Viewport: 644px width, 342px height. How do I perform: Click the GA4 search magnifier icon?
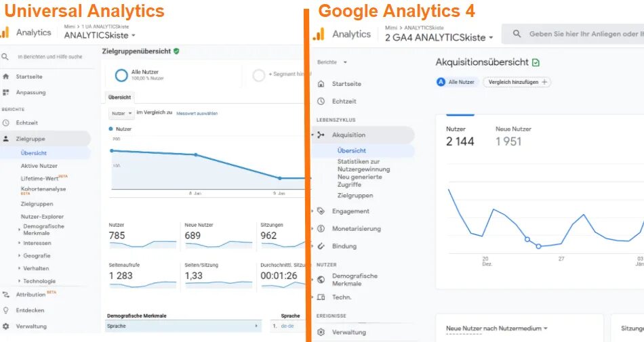(x=517, y=34)
